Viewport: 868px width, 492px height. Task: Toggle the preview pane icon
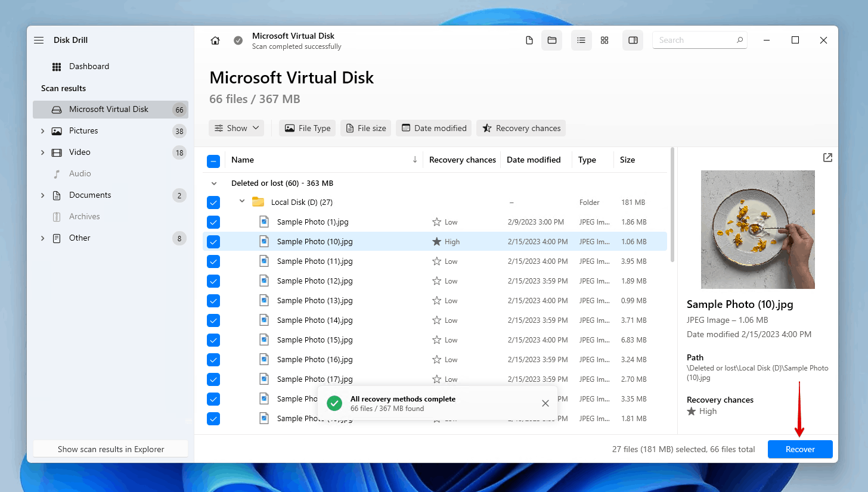633,40
